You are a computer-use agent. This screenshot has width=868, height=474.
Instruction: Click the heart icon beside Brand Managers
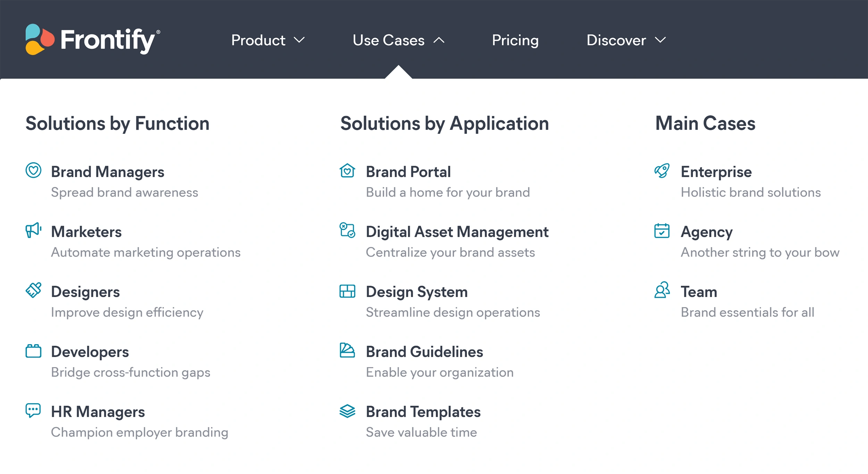(x=33, y=171)
